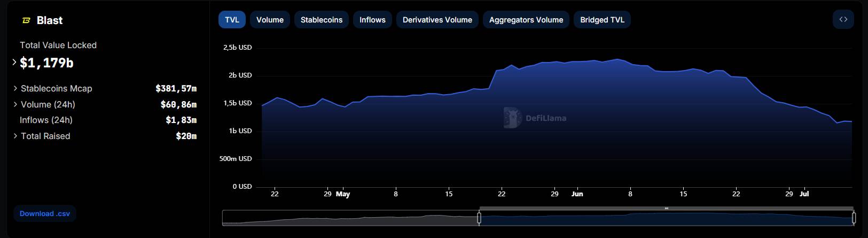
Task: Click the Jul label on date axis
Action: pos(804,194)
